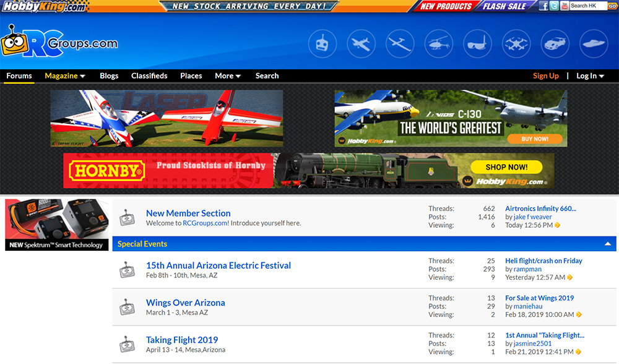Collapse the Special Events section
Viewport: 619px width, 364px height.
[608, 244]
